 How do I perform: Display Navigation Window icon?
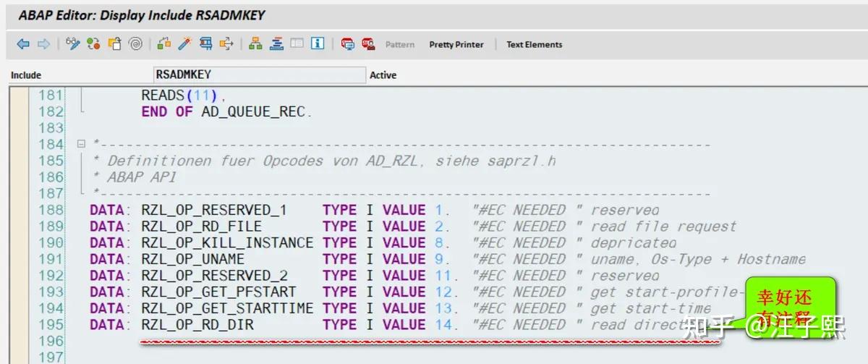(x=276, y=44)
